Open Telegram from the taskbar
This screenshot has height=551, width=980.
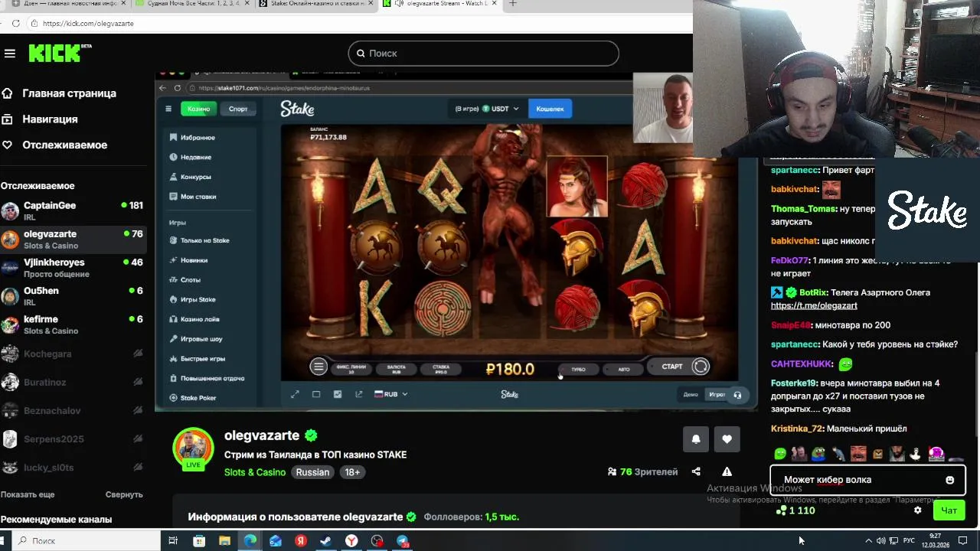click(402, 541)
